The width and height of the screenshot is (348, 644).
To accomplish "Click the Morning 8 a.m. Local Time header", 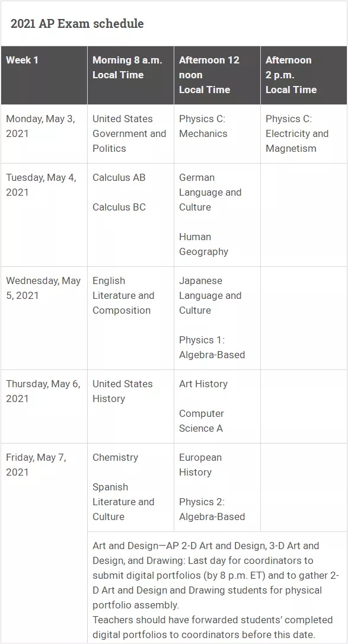I will tap(130, 75).
